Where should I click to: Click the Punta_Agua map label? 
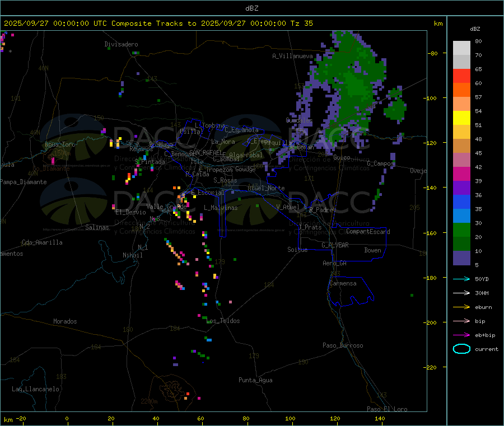pos(255,380)
